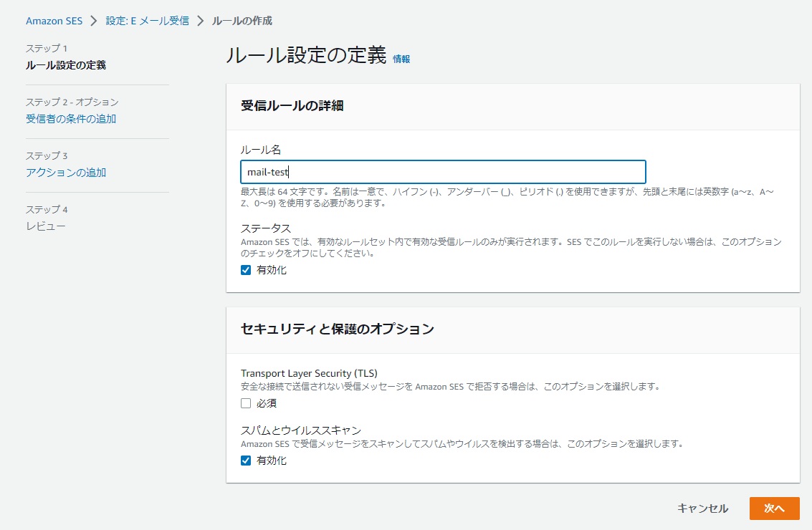Toggle spam and virus scan 有効化 checkbox
Image resolution: width=812 pixels, height=530 pixels.
coord(246,461)
